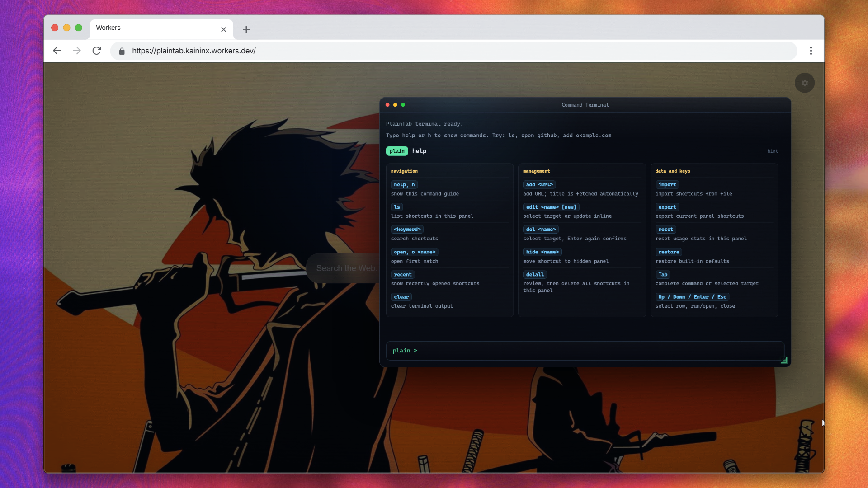Click 'restore built-in defaults' text
Viewport: 868px width, 488px height.
click(x=692, y=262)
